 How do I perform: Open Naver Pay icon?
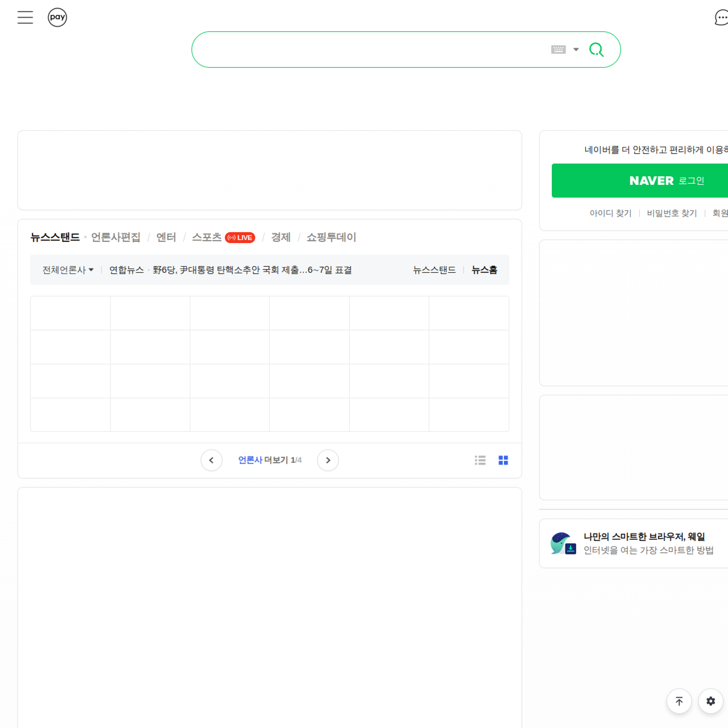coord(57,17)
